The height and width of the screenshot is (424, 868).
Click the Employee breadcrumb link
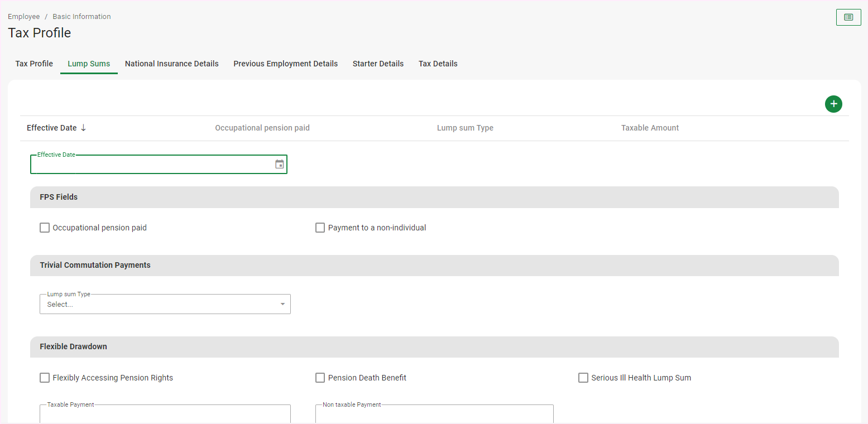tap(23, 17)
